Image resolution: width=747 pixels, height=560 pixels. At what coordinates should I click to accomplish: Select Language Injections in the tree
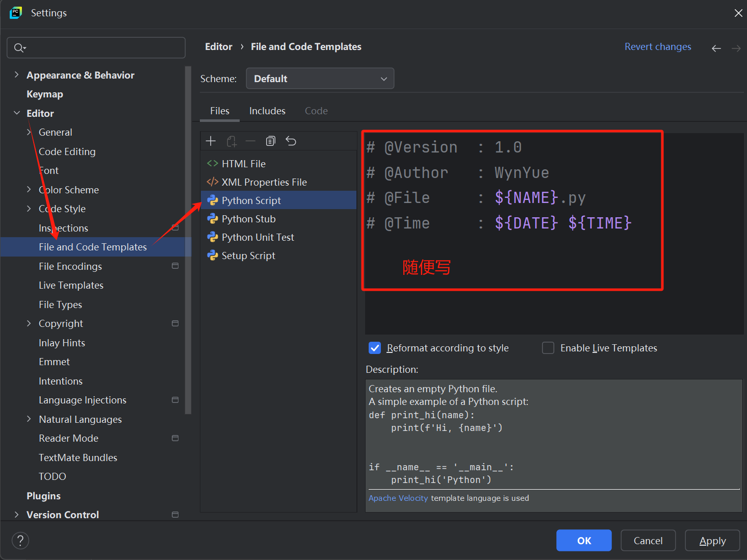[x=83, y=400]
